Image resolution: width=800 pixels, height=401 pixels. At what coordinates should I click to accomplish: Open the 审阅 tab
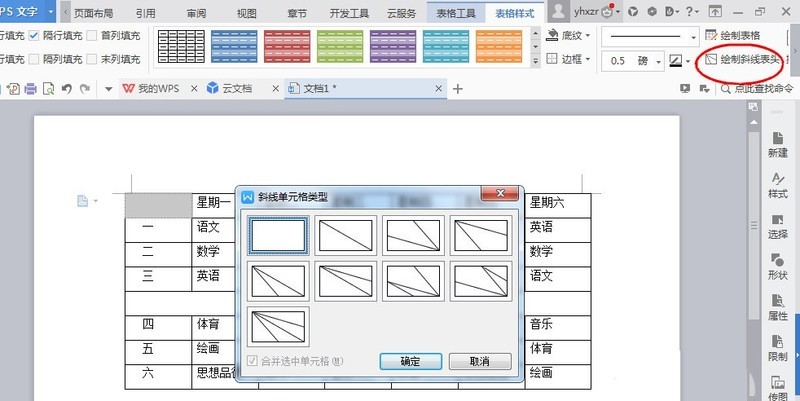click(x=196, y=13)
